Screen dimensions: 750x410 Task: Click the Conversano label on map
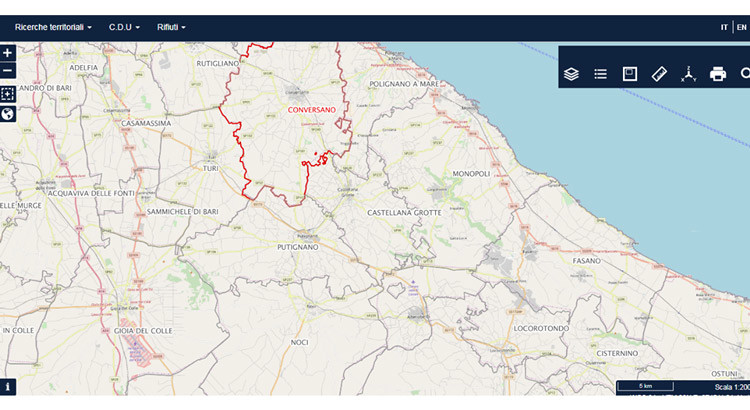(x=311, y=109)
